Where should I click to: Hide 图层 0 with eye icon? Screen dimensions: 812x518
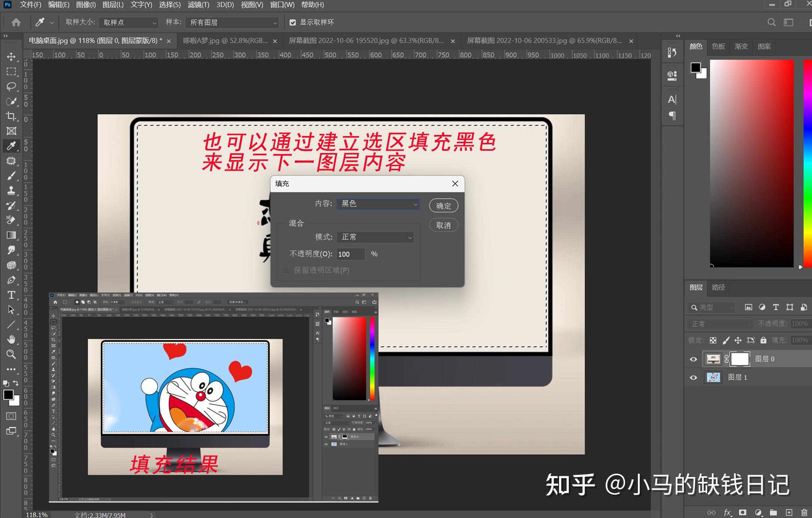point(694,359)
